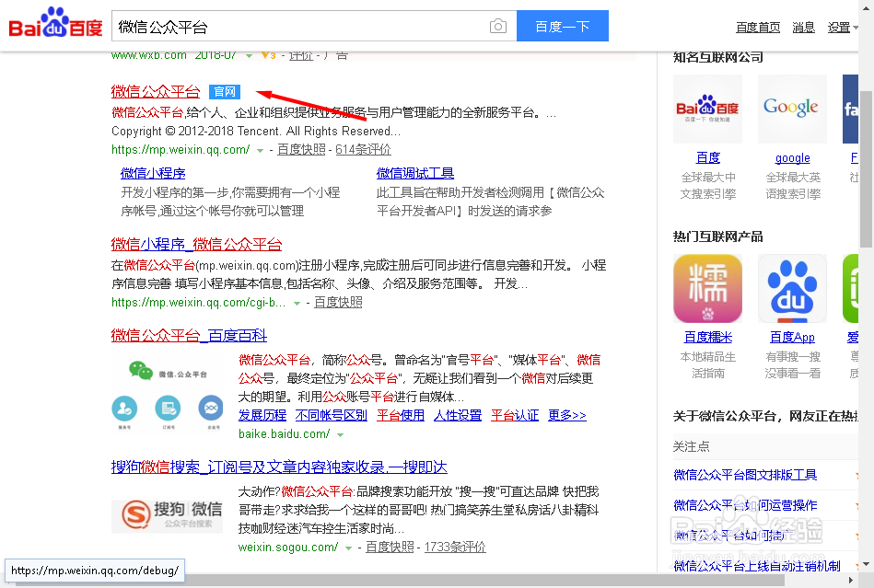Expand dropdown arrow next to baike.baidu.com/
Viewport: 874px width, 588px height.
coord(340,435)
